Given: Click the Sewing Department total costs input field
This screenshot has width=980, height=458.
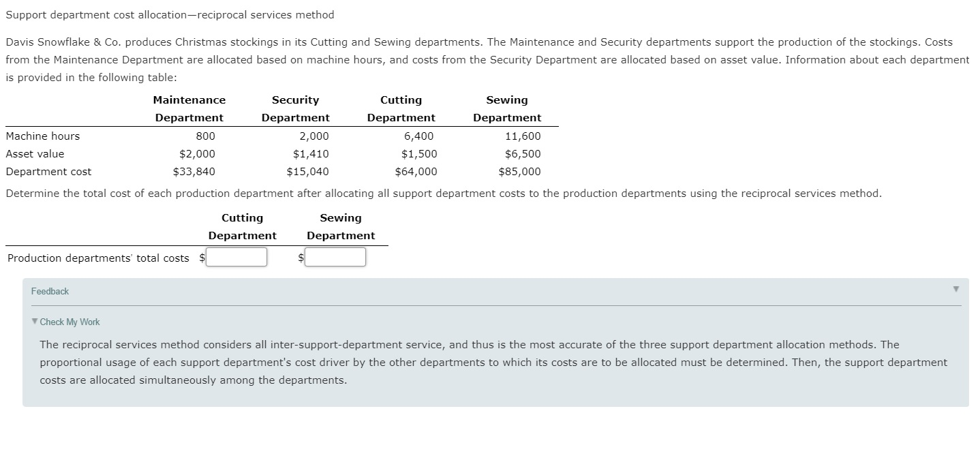Looking at the screenshot, I should pos(335,257).
